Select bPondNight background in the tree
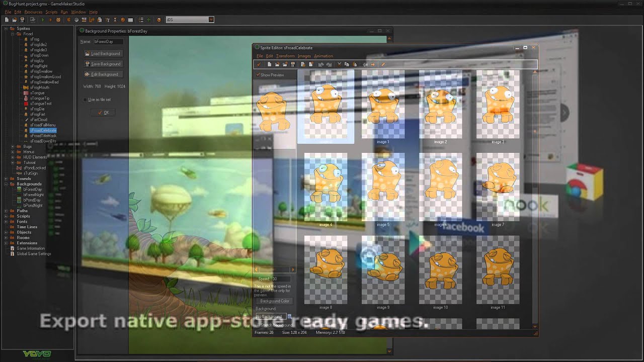Image resolution: width=644 pixels, height=362 pixels. [x=33, y=206]
